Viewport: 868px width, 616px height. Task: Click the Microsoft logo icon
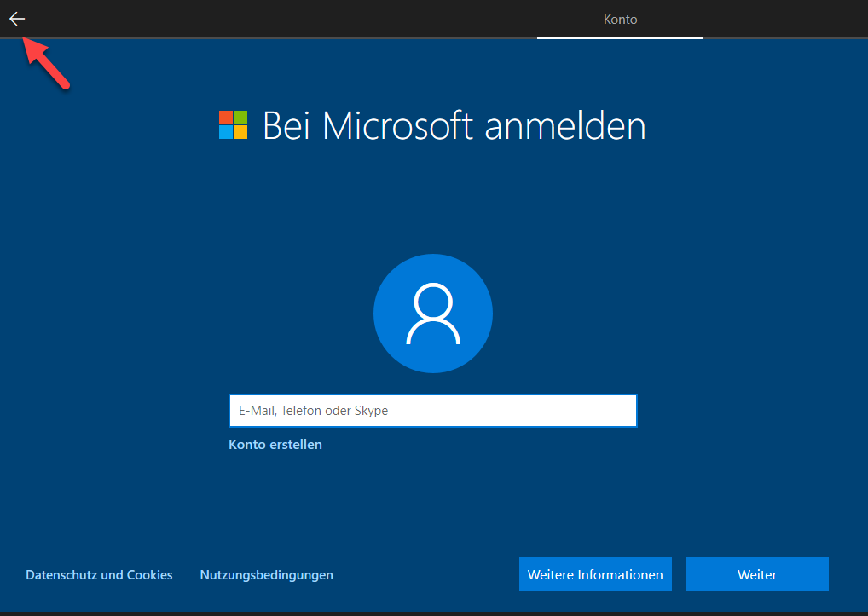(x=233, y=125)
